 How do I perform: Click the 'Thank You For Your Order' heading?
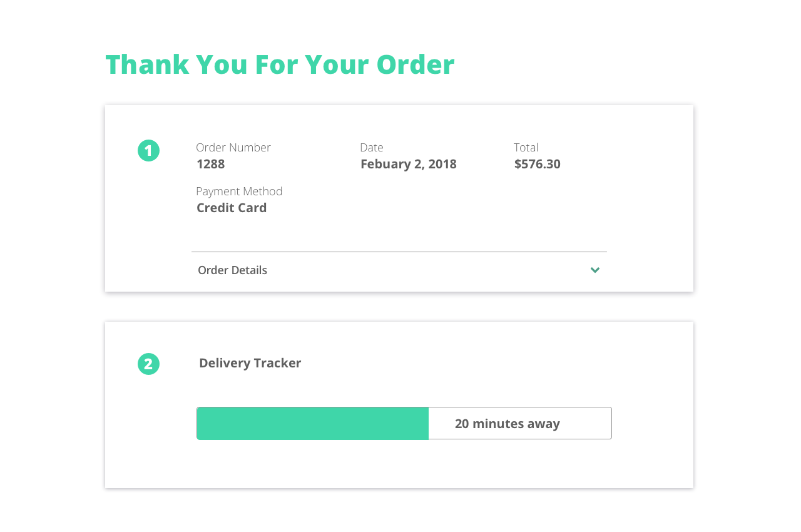(280, 64)
